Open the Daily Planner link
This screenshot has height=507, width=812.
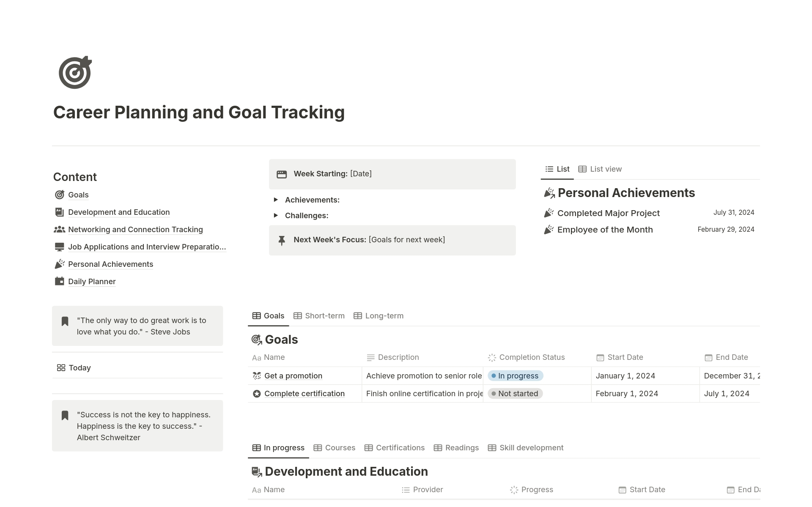tap(92, 282)
